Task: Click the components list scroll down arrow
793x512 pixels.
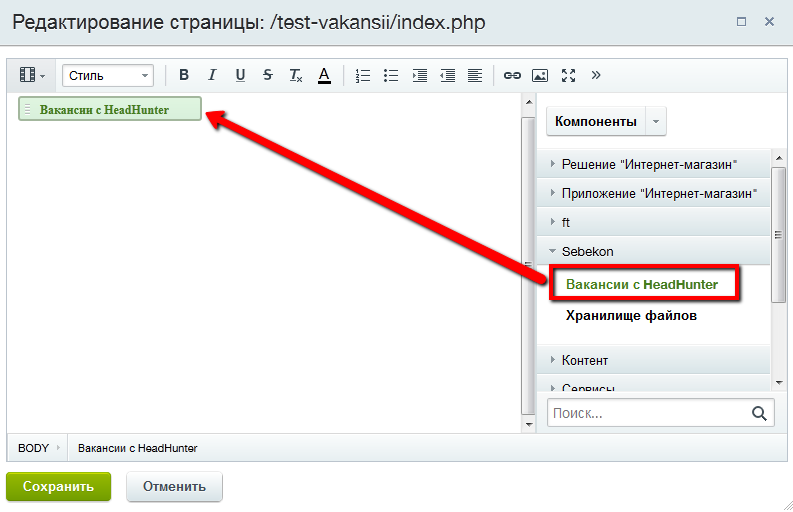Action: pyautogui.click(x=779, y=383)
